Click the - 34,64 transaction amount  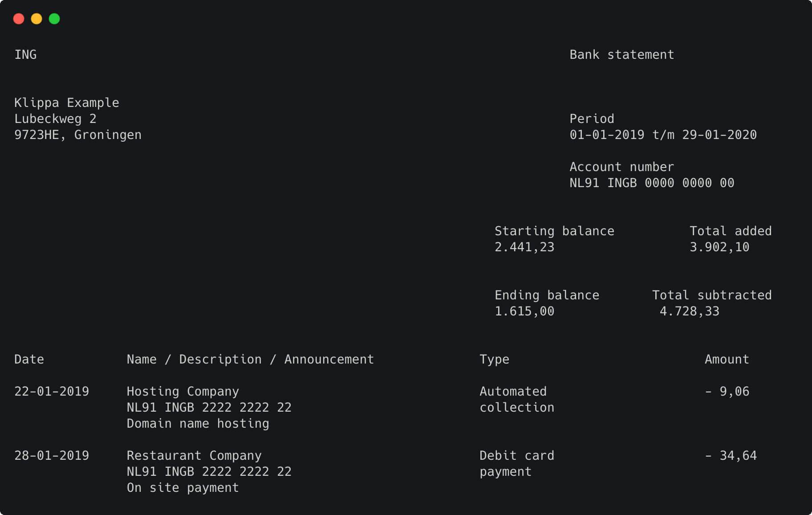(731, 456)
